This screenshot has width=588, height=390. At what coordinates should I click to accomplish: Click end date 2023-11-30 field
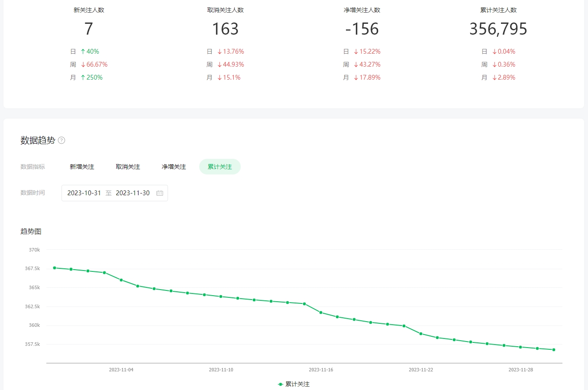pyautogui.click(x=132, y=193)
